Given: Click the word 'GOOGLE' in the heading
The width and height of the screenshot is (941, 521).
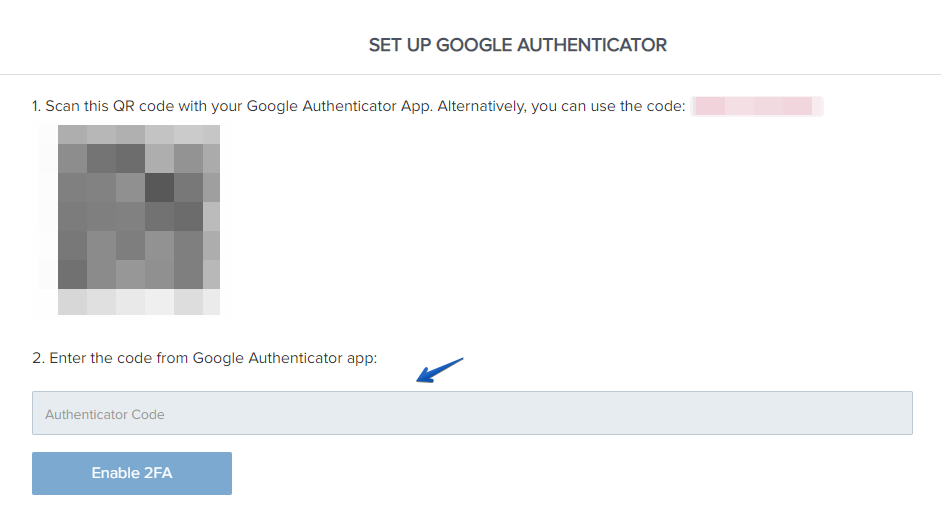Looking at the screenshot, I should [474, 45].
